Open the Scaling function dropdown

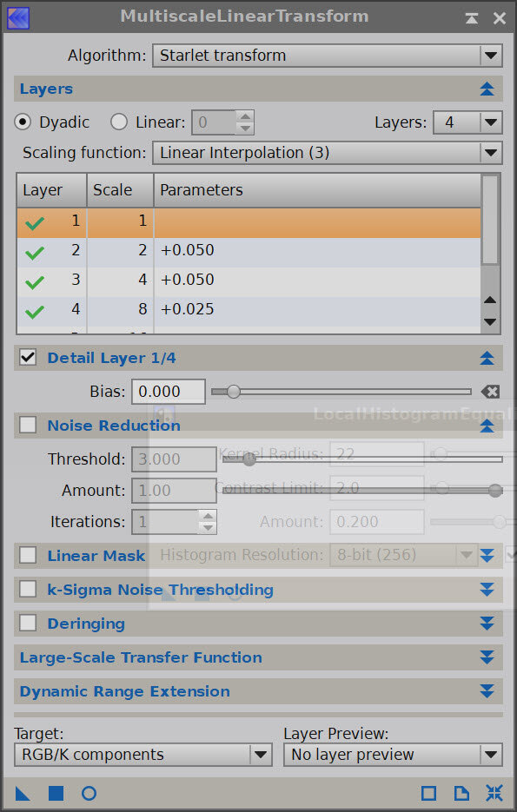(328, 153)
